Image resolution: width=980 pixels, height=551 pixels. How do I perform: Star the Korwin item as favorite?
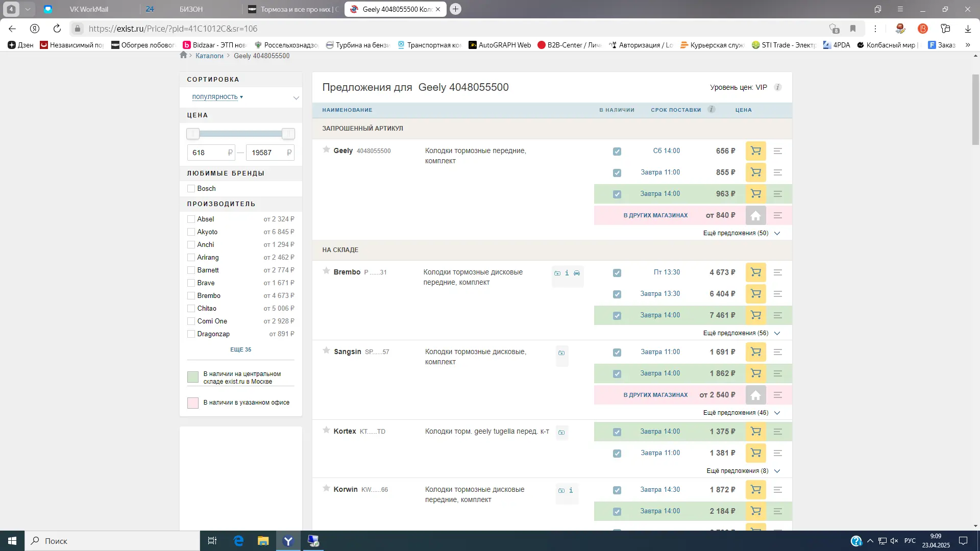click(326, 488)
